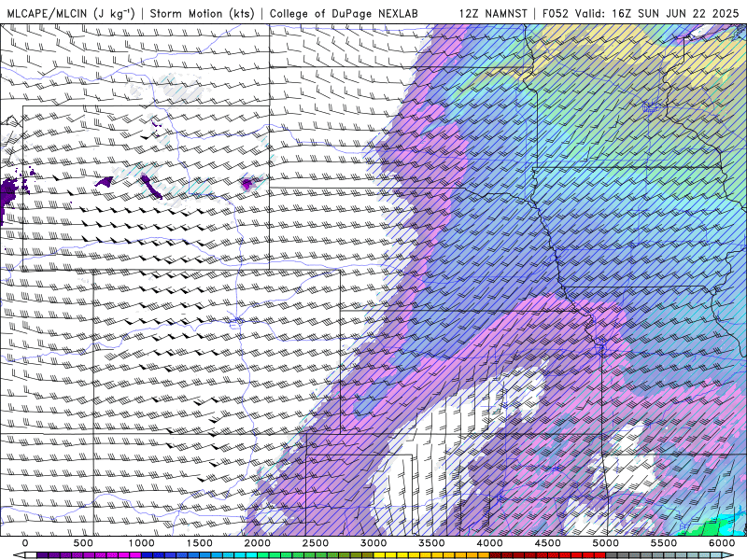
Task: Click the 4000 label on the color scale
Action: coord(490,543)
